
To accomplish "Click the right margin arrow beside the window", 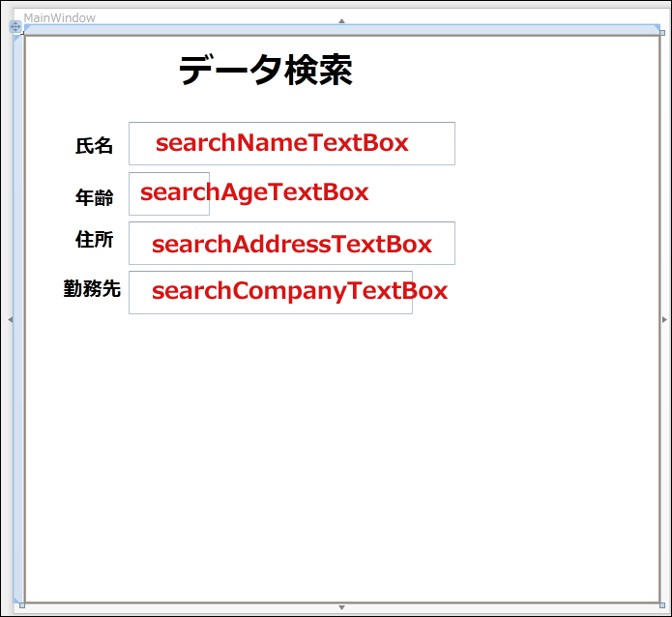I will [664, 319].
